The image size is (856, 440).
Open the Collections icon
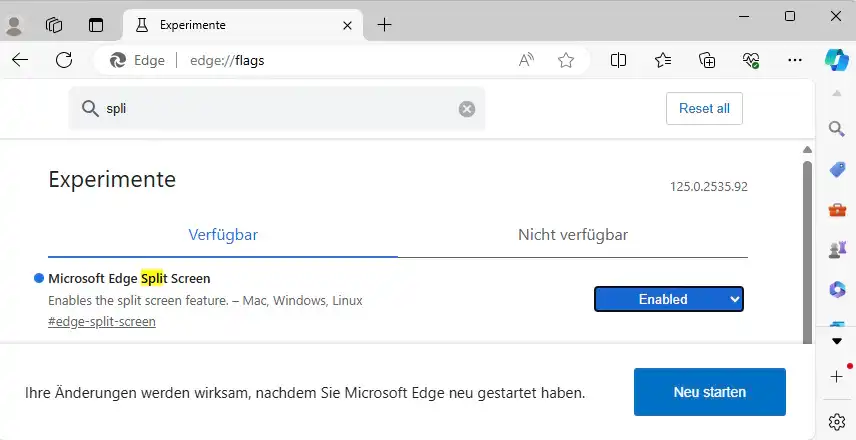point(707,60)
